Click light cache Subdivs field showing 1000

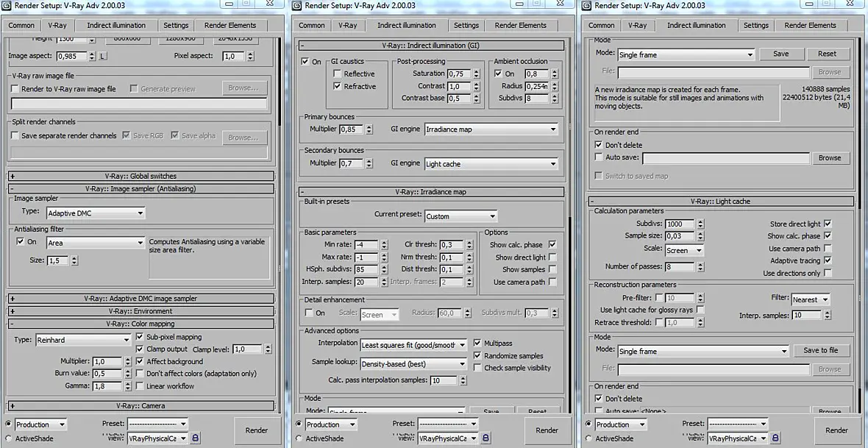(680, 224)
